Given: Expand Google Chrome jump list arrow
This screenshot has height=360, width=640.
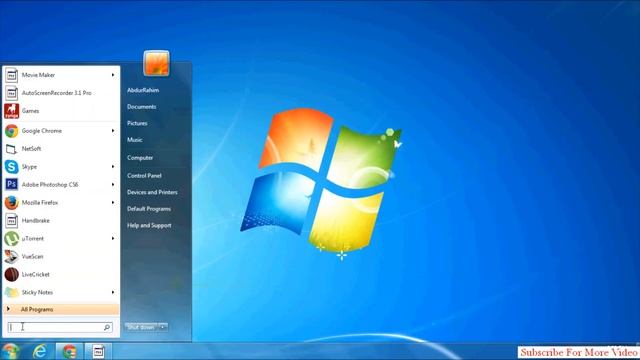Looking at the screenshot, I should click(x=113, y=131).
